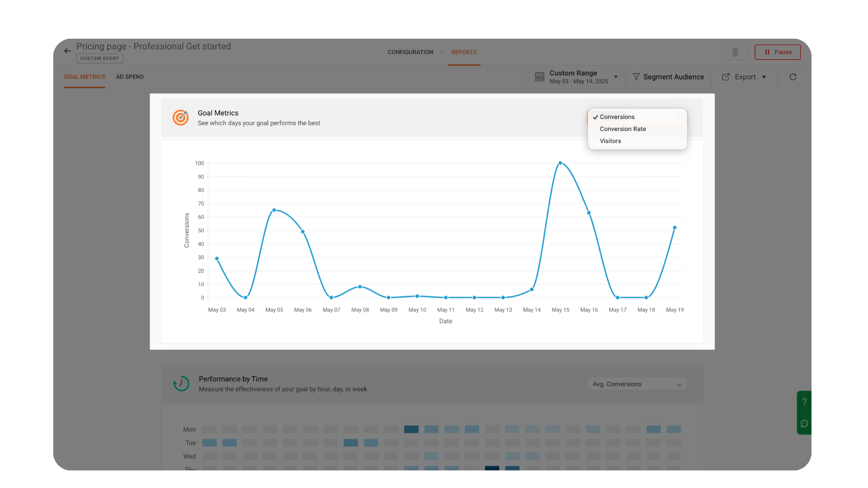This screenshot has width=868, height=488.
Task: Select the checked Conversions option
Action: coord(617,117)
